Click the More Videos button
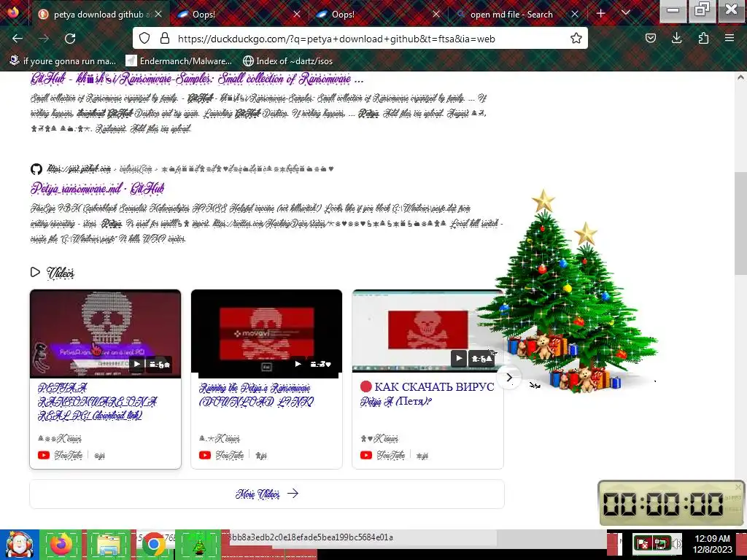 [x=267, y=494]
